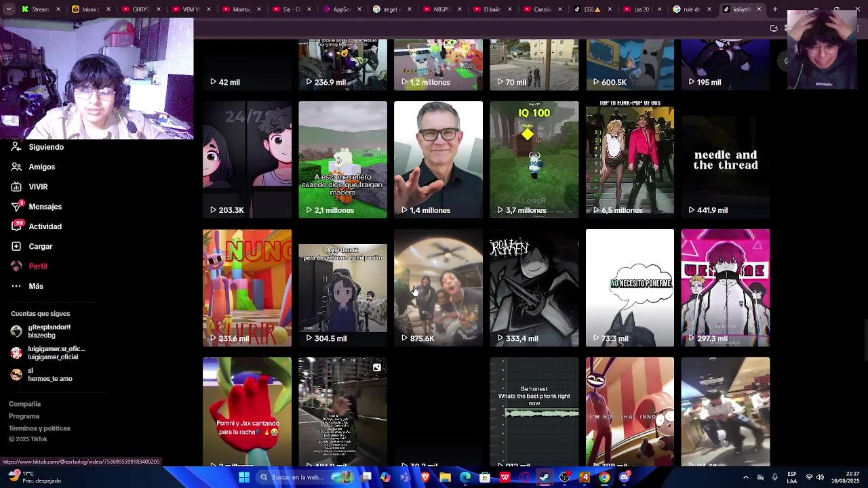Open the 'best phonk right now' video
This screenshot has height=488, width=868.
[x=534, y=412]
